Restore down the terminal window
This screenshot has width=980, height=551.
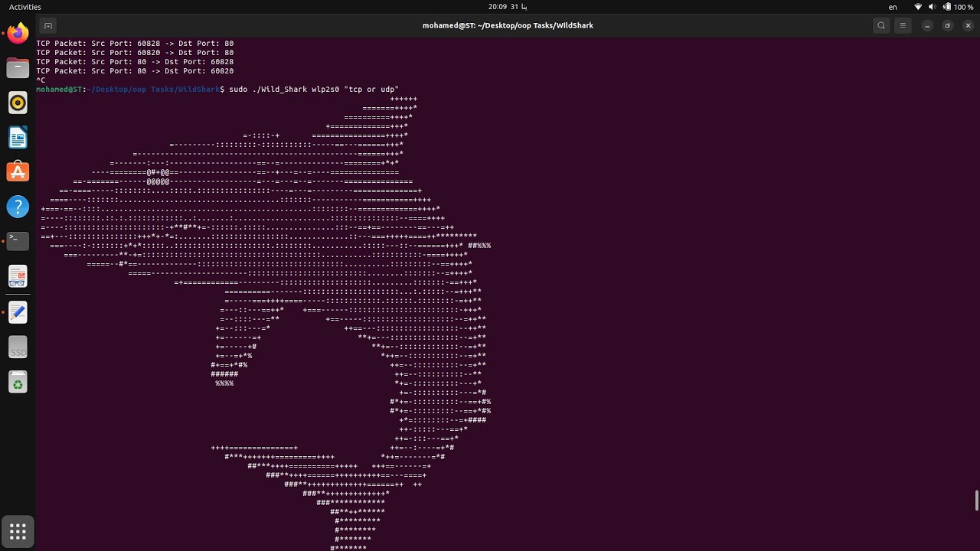(947, 25)
